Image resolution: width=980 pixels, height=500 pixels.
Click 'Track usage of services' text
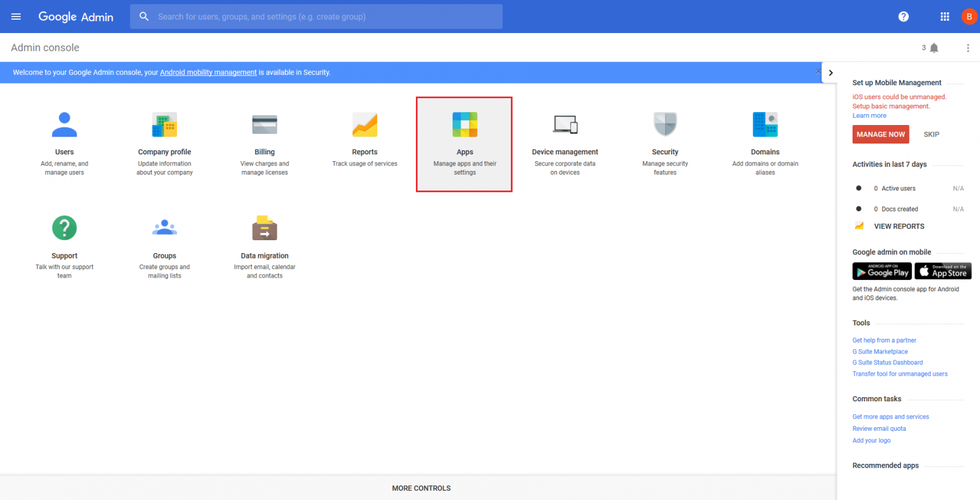[364, 164]
